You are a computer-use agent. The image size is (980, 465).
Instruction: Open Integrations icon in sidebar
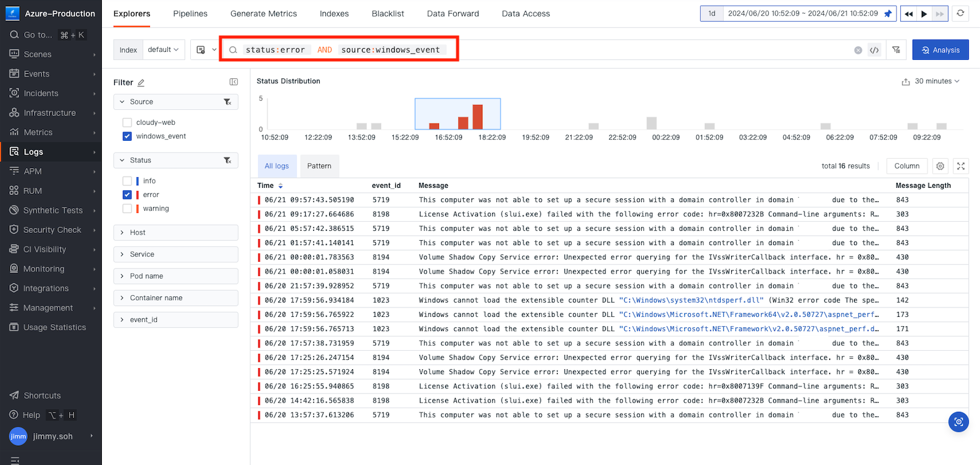[14, 288]
